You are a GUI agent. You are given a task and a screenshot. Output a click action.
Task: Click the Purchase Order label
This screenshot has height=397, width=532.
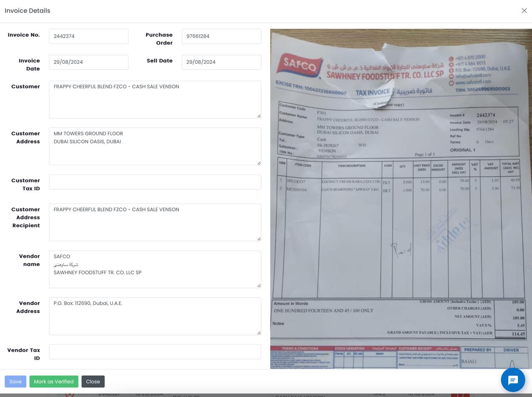[159, 39]
